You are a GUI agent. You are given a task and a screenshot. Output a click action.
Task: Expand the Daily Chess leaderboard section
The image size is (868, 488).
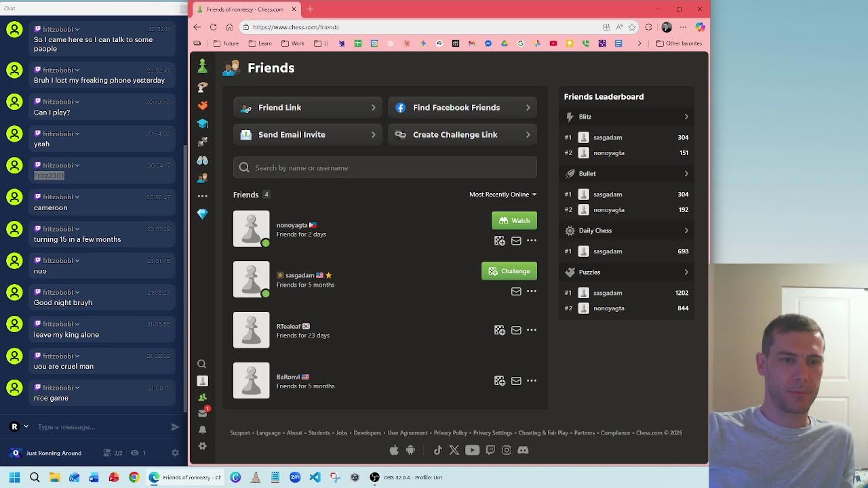coord(627,230)
